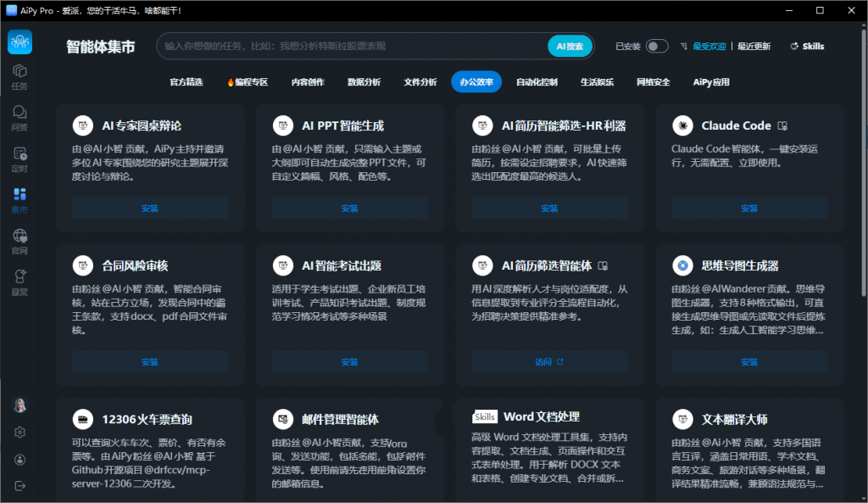
Task: Open the 任务 tasks sidebar icon
Action: (20, 77)
